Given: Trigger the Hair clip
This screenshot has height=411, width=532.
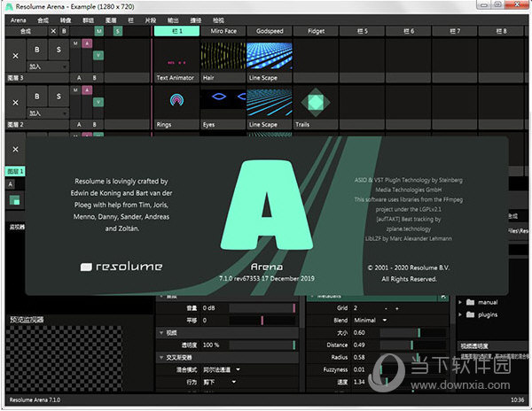Looking at the screenshot, I should coord(223,56).
